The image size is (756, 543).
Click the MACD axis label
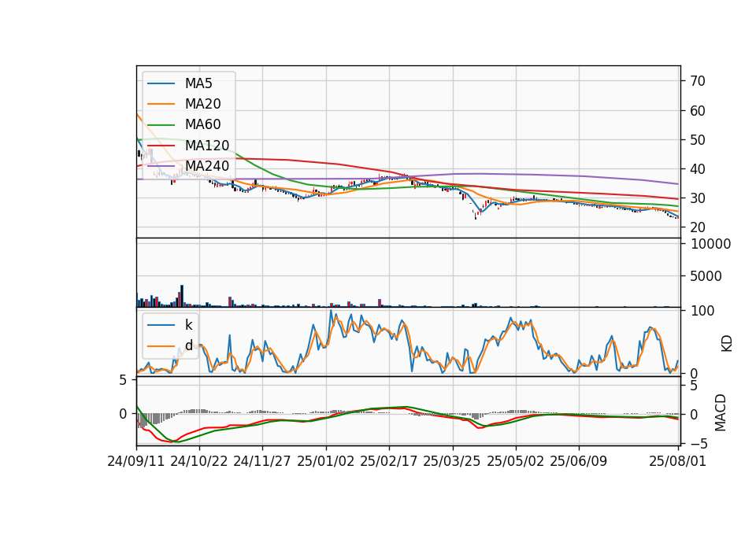coord(721,413)
